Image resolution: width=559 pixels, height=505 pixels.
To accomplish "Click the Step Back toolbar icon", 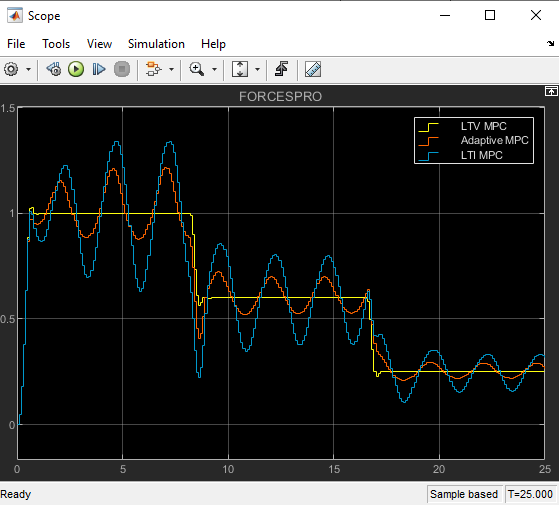I will coord(54,69).
